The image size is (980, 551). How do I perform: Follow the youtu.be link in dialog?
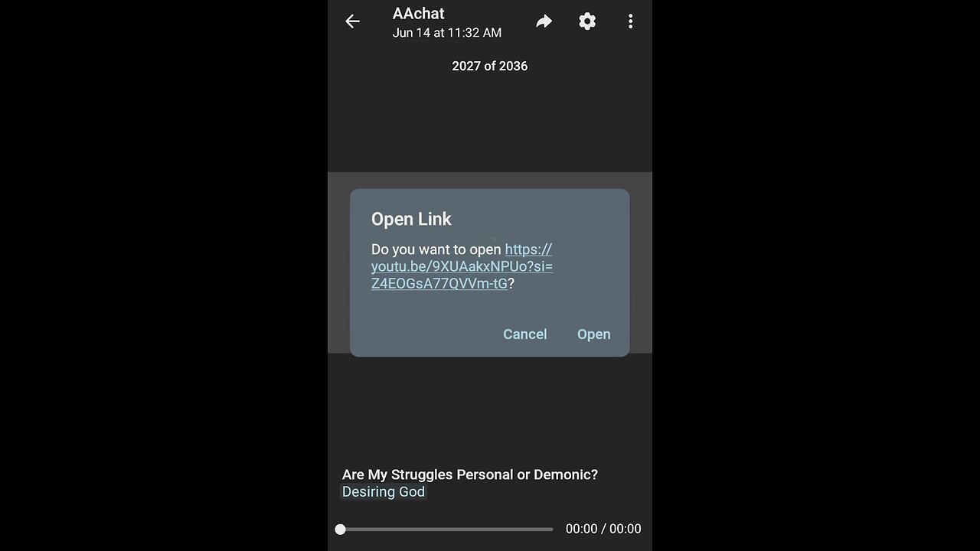462,266
